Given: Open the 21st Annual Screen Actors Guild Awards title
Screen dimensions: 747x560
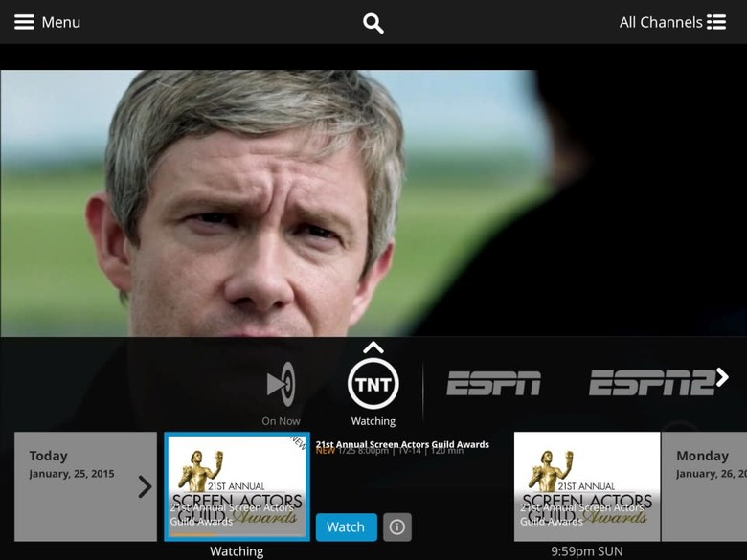Looking at the screenshot, I should coord(402,444).
